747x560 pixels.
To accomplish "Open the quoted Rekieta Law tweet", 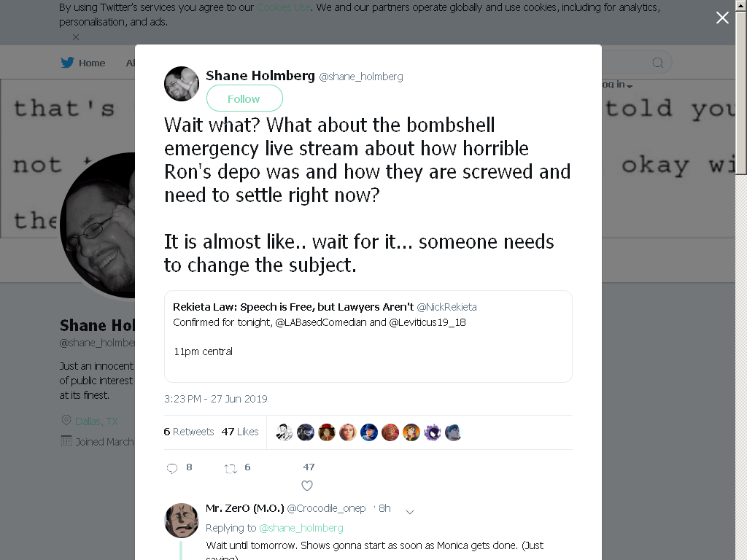I will [368, 336].
